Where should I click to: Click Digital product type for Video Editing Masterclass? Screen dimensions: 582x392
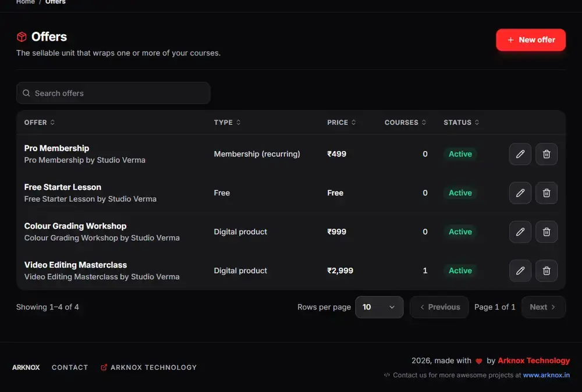(240, 270)
